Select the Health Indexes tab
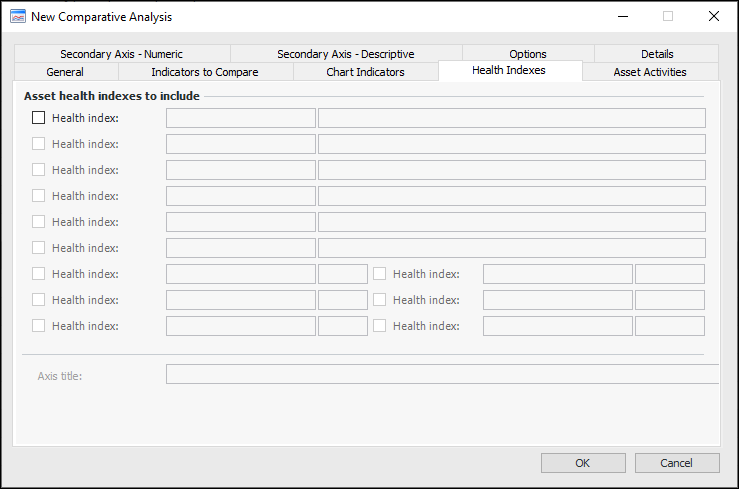739x489 pixels. pyautogui.click(x=509, y=71)
